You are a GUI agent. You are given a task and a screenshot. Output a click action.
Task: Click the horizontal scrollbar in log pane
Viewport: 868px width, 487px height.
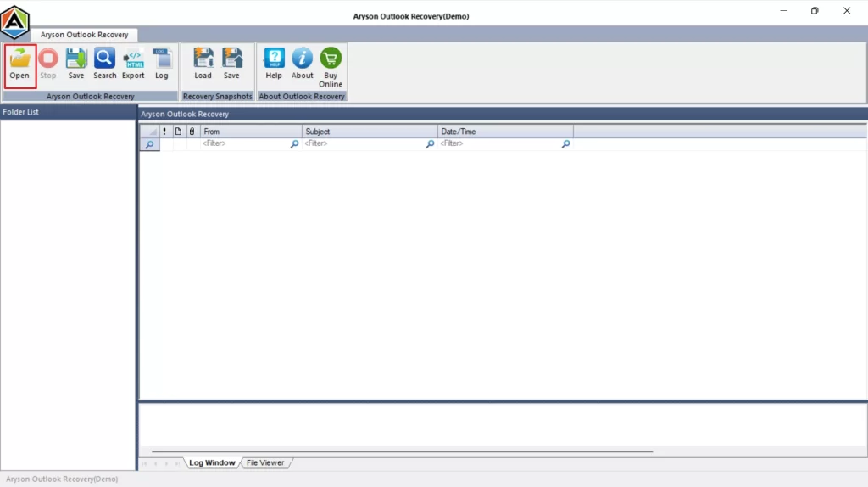403,451
